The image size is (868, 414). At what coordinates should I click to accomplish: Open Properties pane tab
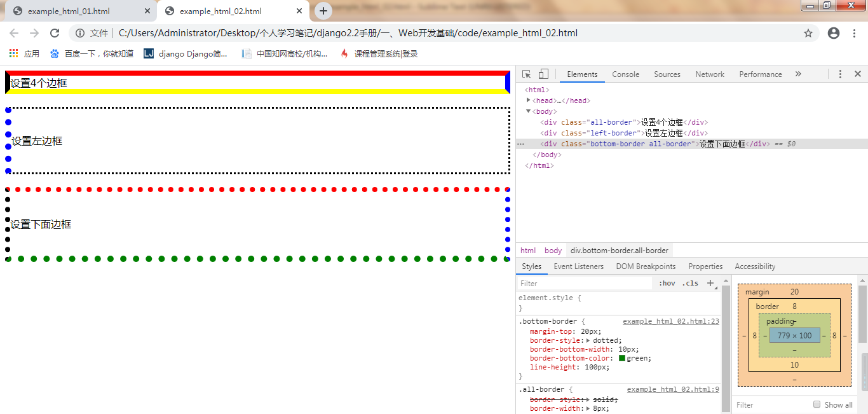705,266
